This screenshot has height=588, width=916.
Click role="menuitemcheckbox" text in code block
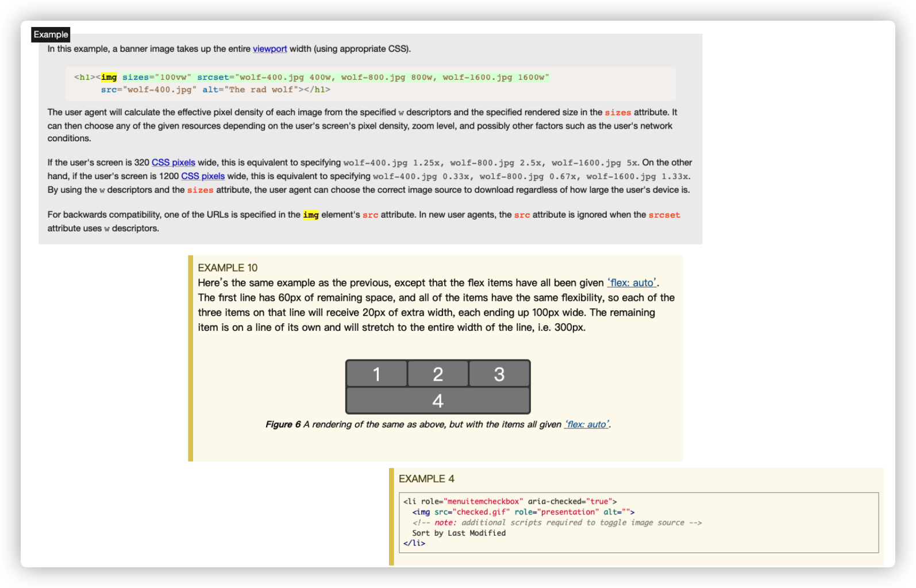point(472,501)
